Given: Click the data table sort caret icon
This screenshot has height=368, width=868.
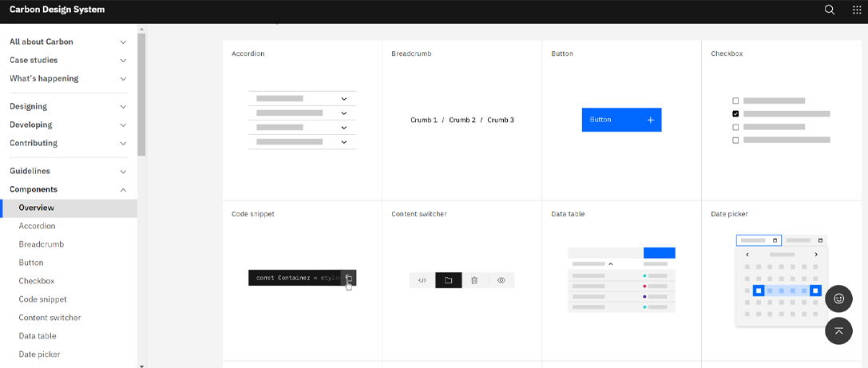Looking at the screenshot, I should click(x=611, y=264).
